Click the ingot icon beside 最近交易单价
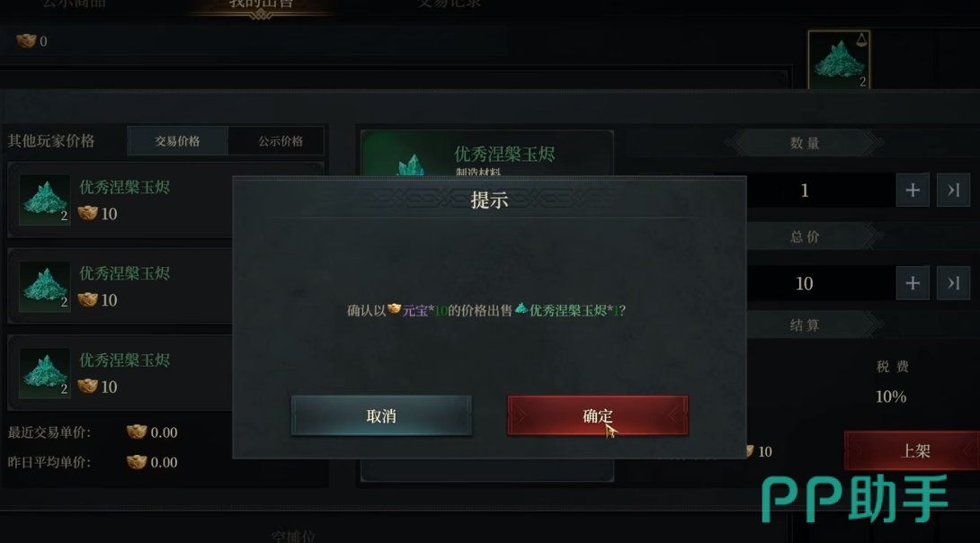This screenshot has height=543, width=980. [137, 432]
